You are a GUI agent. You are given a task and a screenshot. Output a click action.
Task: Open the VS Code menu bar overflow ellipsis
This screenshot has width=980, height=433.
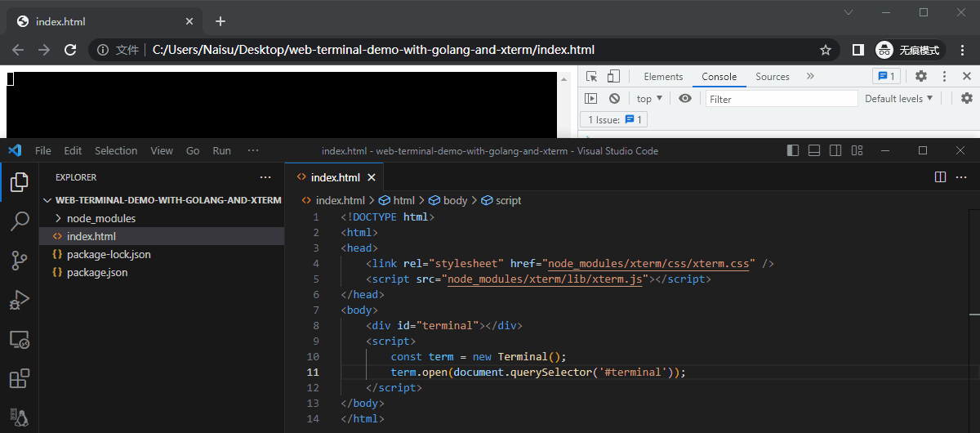coord(253,150)
